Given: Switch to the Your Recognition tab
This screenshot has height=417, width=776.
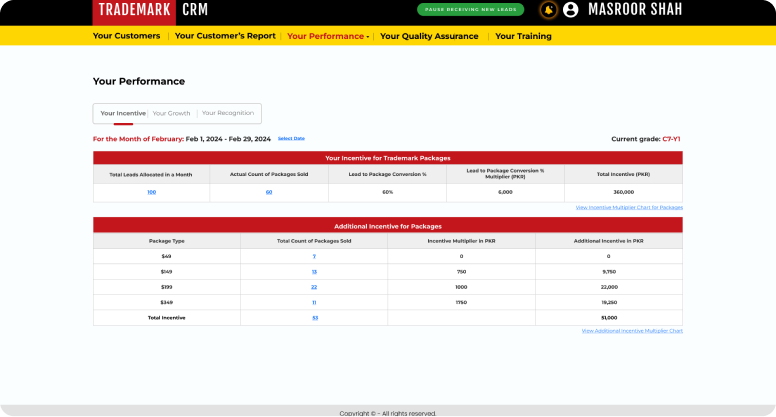Looking at the screenshot, I should point(227,113).
